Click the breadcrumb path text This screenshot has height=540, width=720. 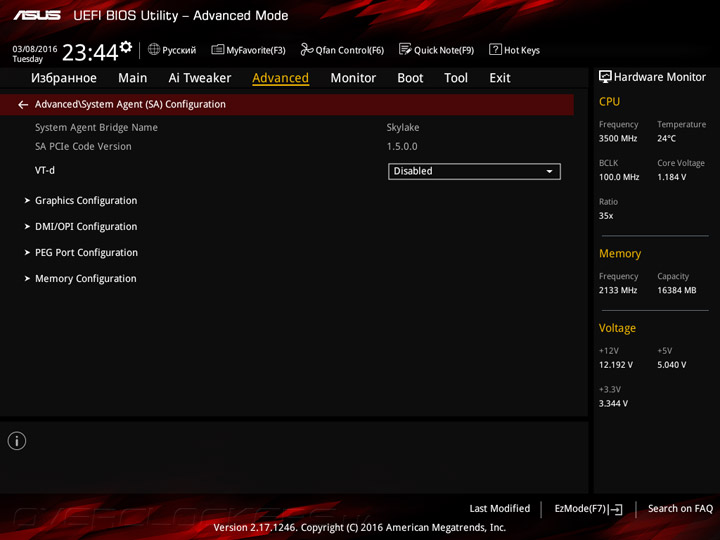[130, 104]
